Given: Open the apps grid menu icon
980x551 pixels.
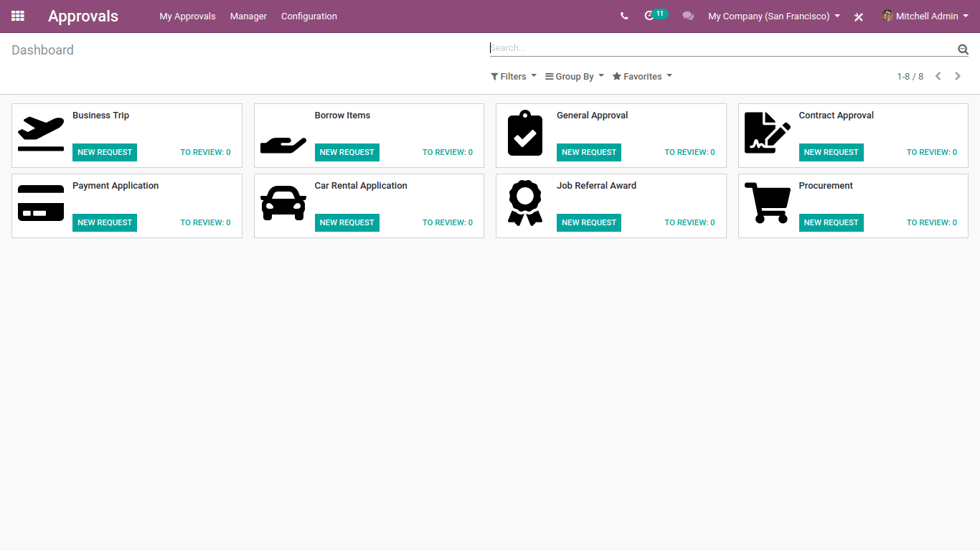Looking at the screenshot, I should click(x=18, y=16).
